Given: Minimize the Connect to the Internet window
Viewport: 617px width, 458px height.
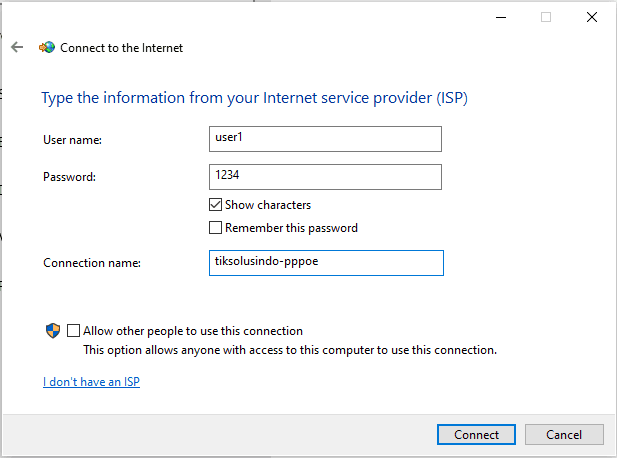Looking at the screenshot, I should tap(500, 17).
